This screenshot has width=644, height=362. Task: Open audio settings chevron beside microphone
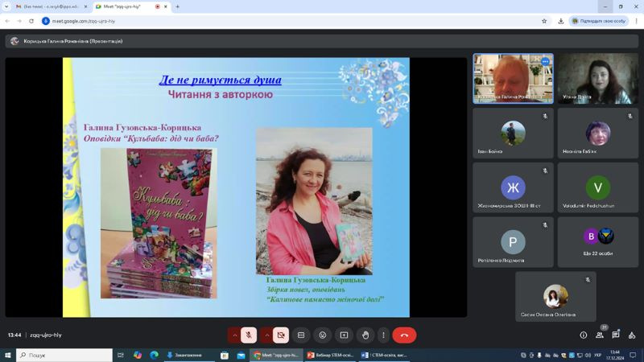coord(234,335)
